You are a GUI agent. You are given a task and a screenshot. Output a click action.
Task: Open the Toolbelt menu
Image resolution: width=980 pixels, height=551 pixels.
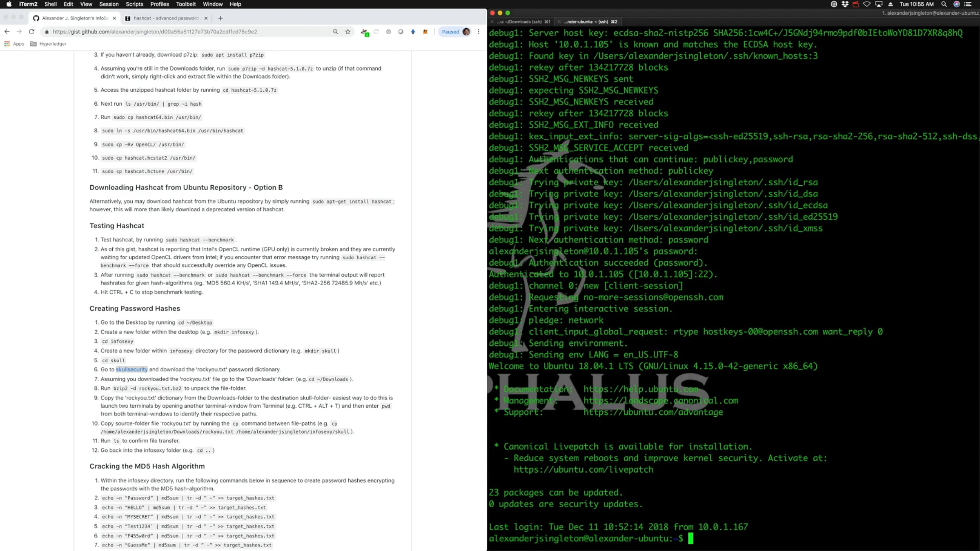click(186, 4)
